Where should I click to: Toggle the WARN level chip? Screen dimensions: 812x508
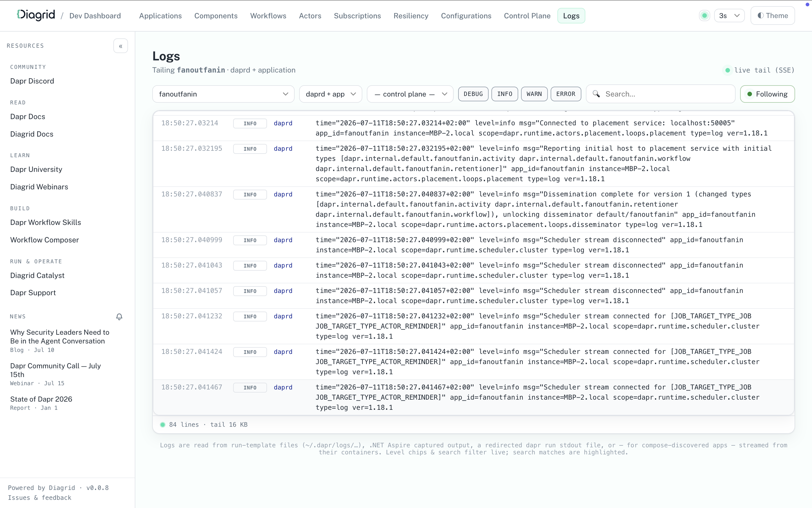point(534,94)
